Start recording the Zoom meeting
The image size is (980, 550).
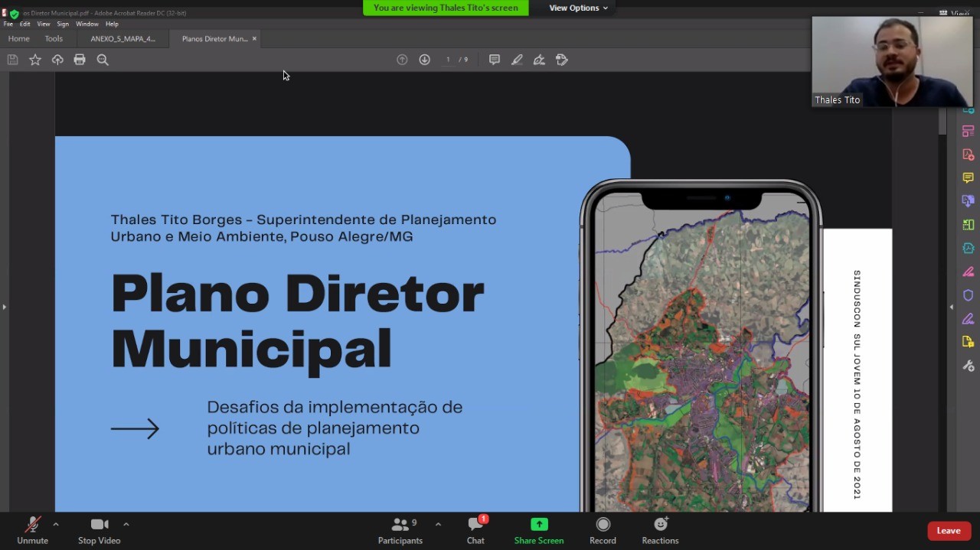(603, 529)
